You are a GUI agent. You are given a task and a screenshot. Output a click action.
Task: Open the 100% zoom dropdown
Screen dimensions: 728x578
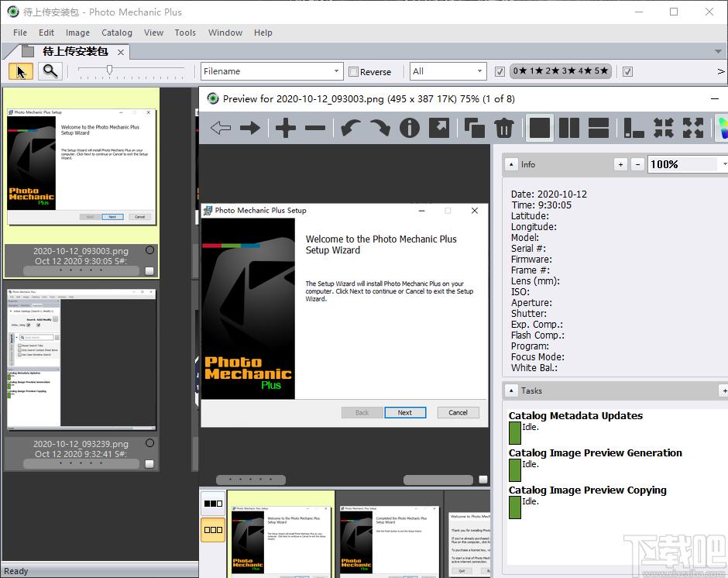pos(723,164)
